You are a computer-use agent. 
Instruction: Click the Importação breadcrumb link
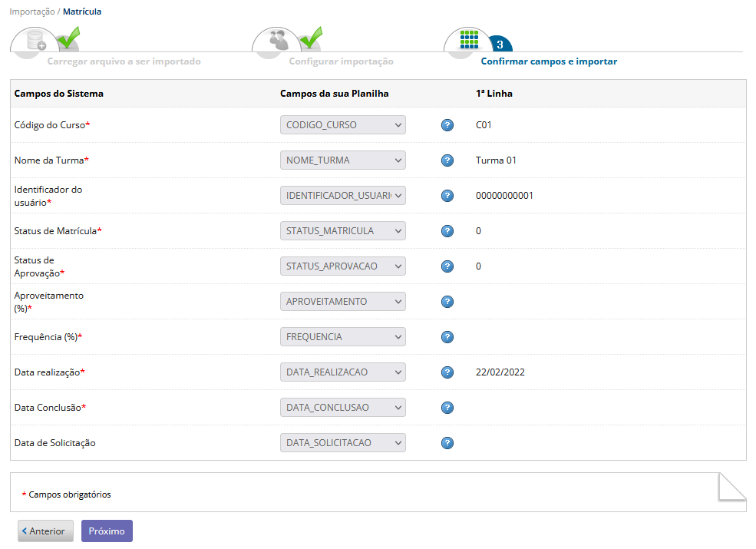(x=31, y=12)
